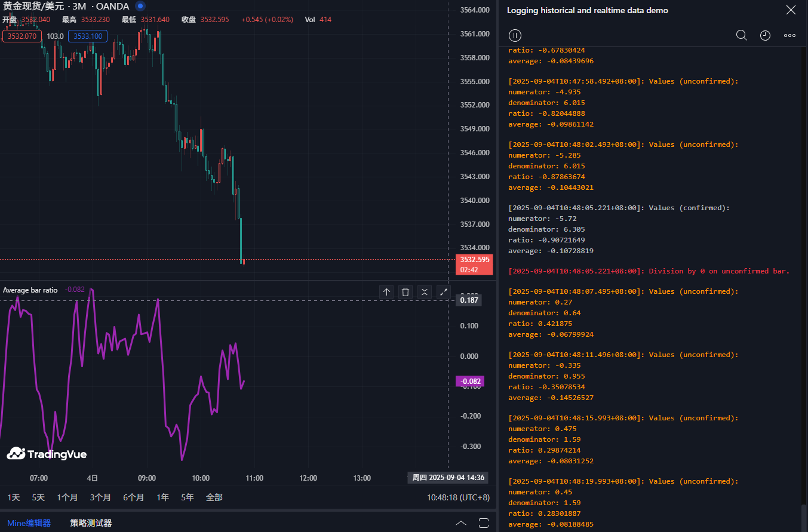The image size is (808, 532).
Task: Click the blue buy price 3533.100
Action: tap(88, 36)
